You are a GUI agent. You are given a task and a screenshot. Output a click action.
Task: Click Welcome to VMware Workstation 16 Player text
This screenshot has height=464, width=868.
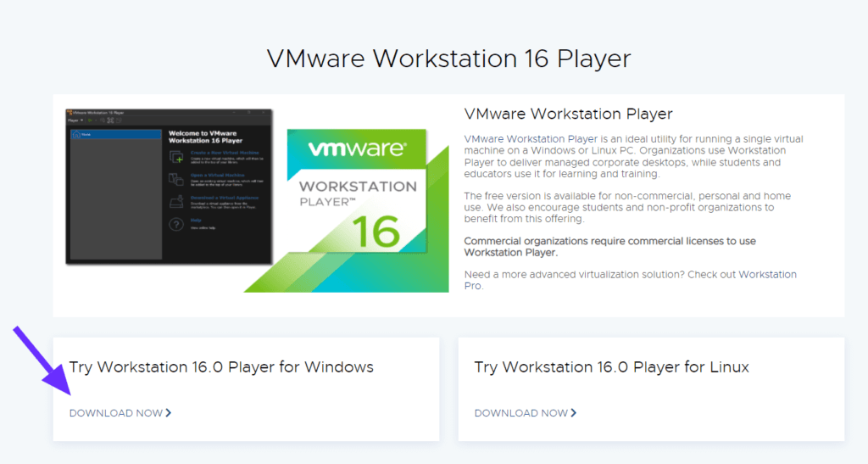point(205,137)
